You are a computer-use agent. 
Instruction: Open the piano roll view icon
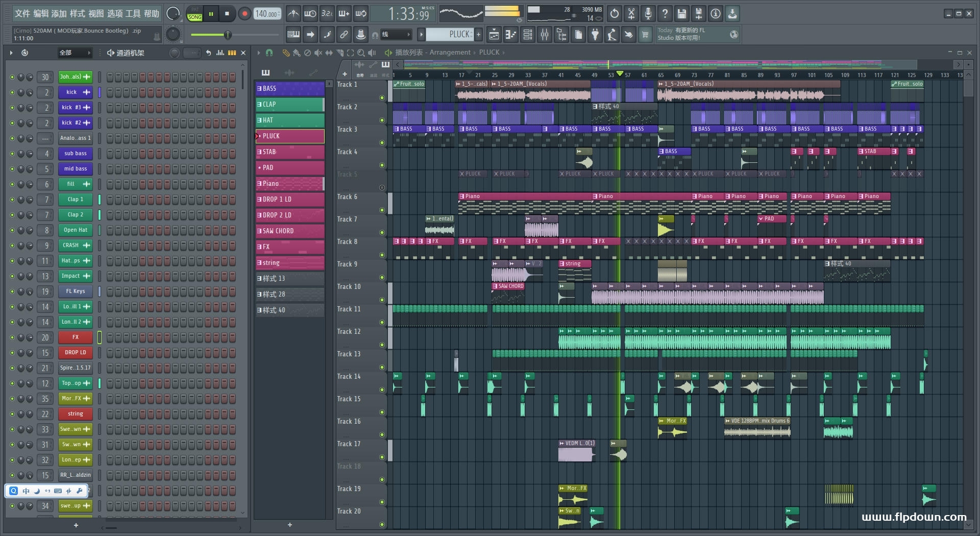(510, 35)
